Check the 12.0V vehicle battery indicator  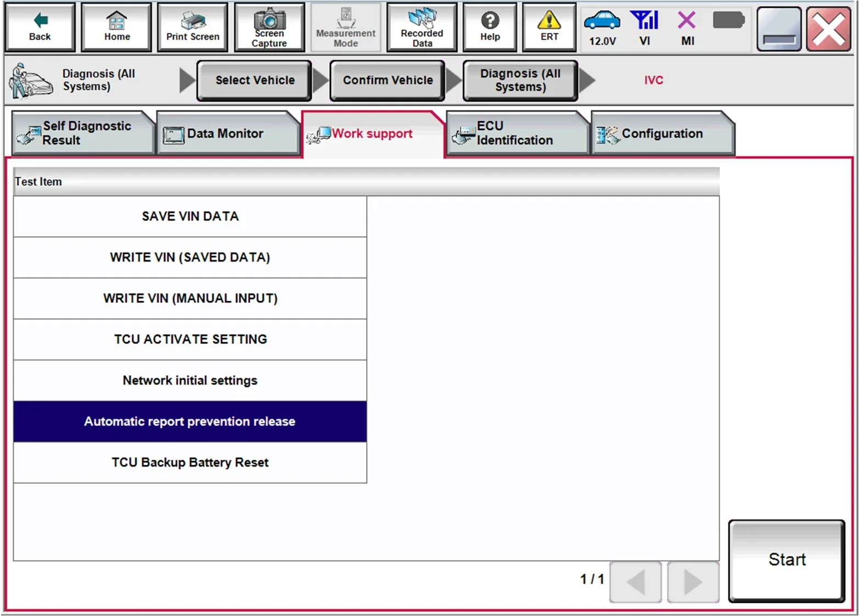click(602, 27)
